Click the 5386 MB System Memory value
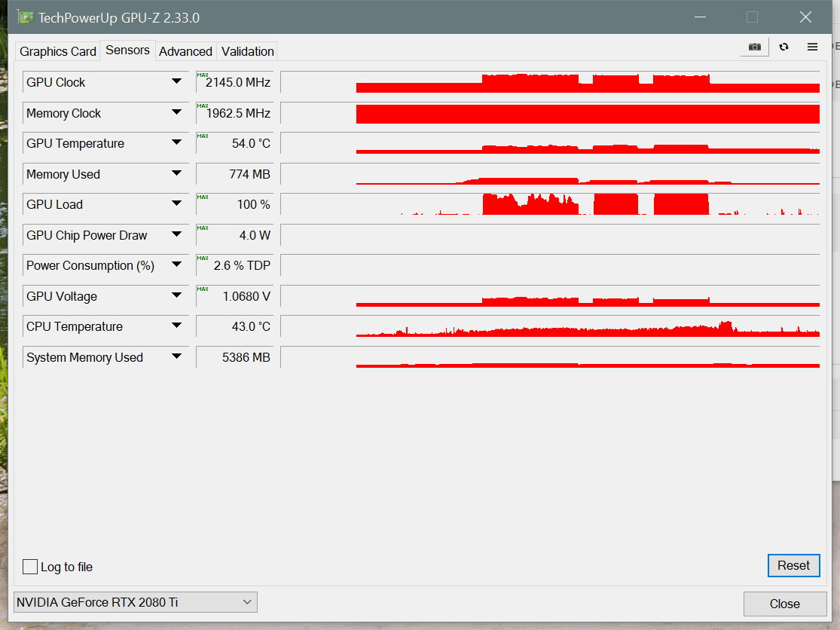The image size is (840, 630). (x=234, y=357)
